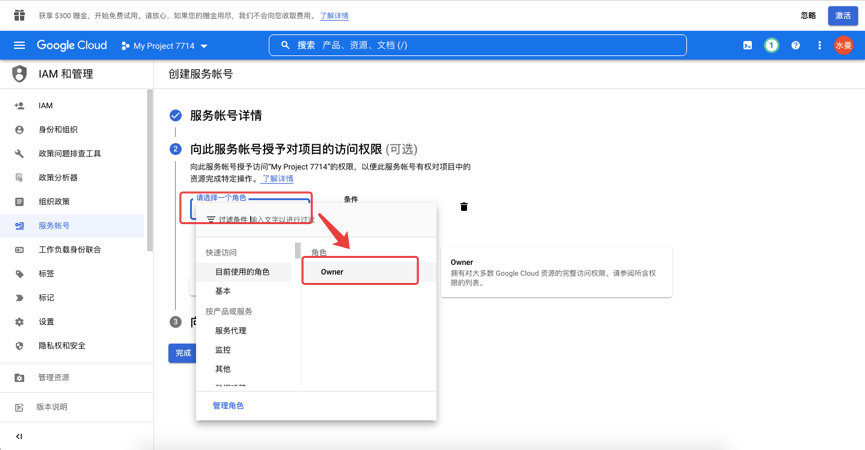Click the 创建服务帐号 page title
The height and width of the screenshot is (450, 865).
pos(201,74)
